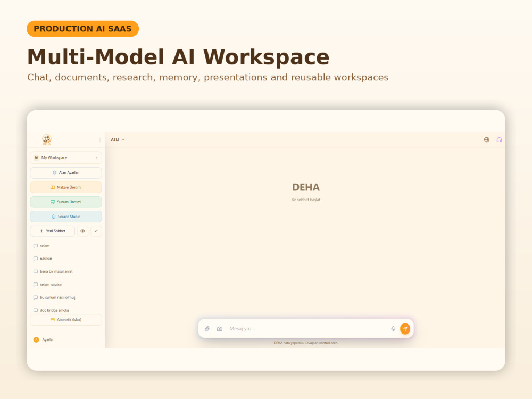Click the M badge in My Workspace

pos(36,158)
